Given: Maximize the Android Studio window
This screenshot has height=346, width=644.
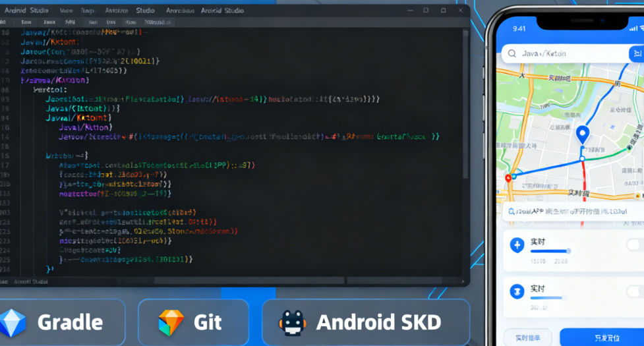Looking at the screenshot, I should click(x=443, y=11).
